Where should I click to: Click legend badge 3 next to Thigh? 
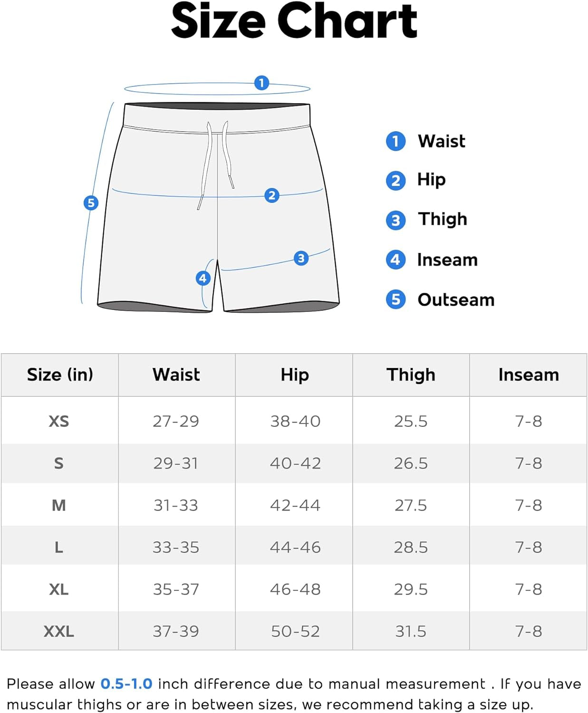click(x=395, y=220)
